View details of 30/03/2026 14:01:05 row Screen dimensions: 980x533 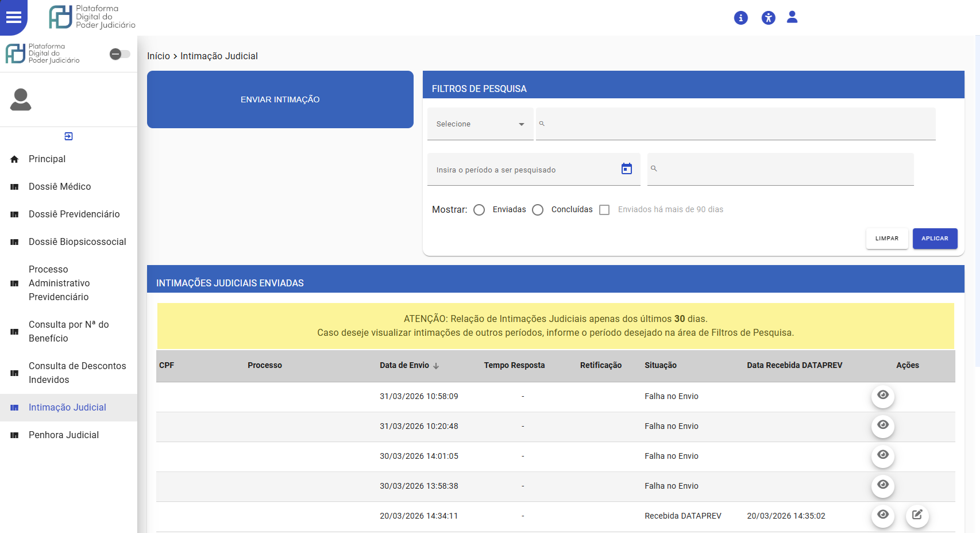coord(883,455)
